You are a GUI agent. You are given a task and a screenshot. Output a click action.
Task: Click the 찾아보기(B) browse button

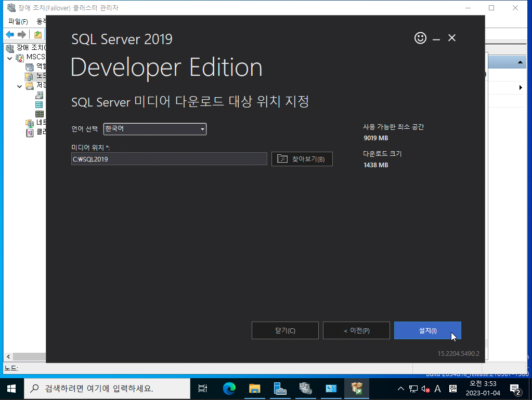[x=302, y=159]
